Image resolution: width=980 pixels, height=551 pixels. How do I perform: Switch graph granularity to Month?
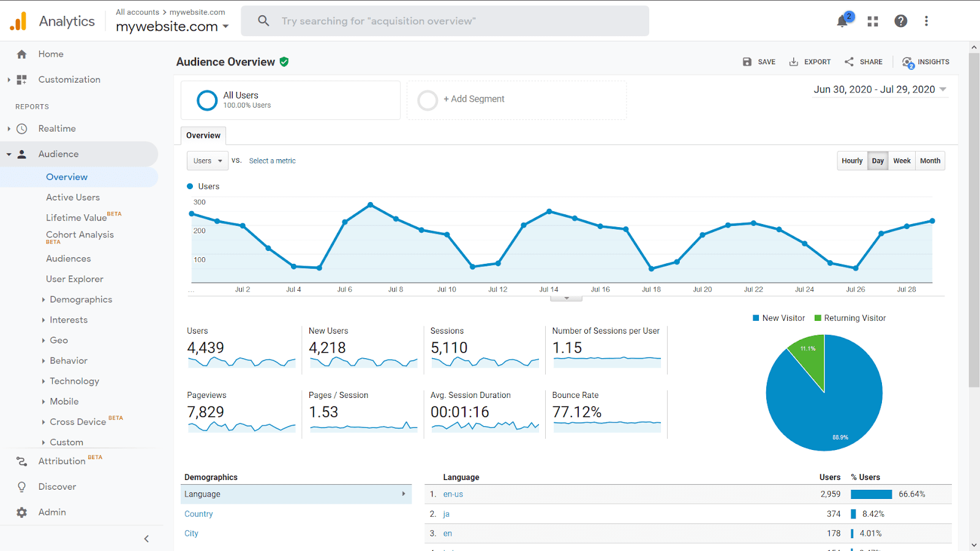coord(930,160)
